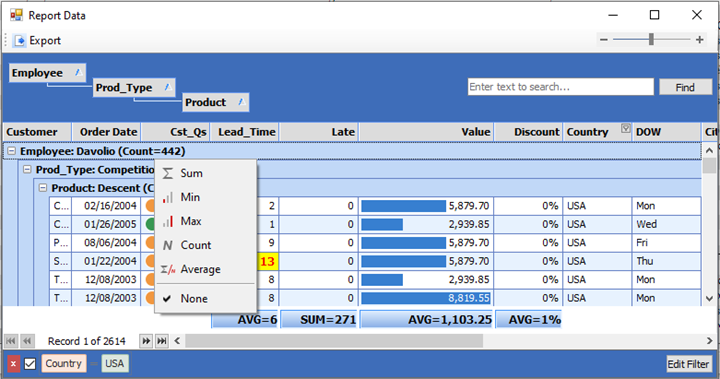720x379 pixels.
Task: Click the Wed day-of-week cell
Action: tap(666, 224)
